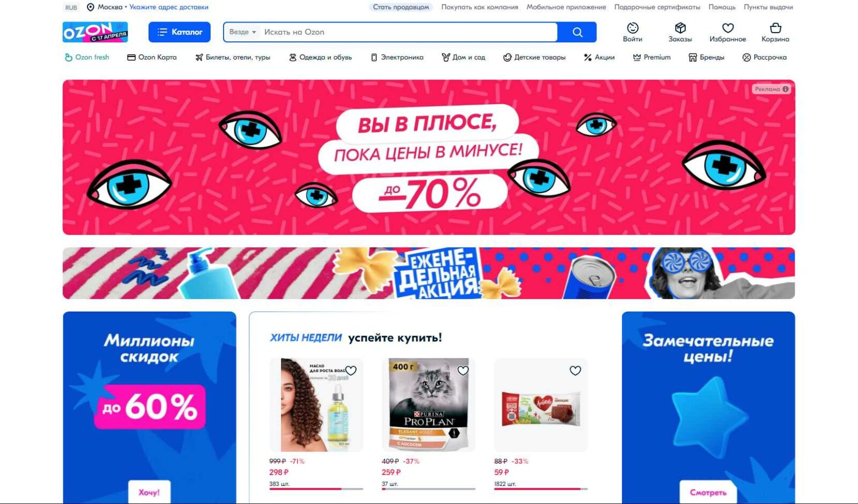Click the Укажите адрес доставки link

tap(169, 8)
